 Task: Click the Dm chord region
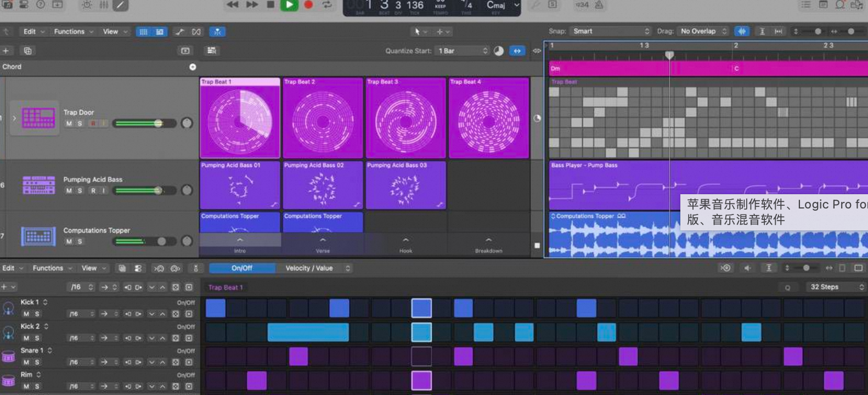click(x=641, y=69)
